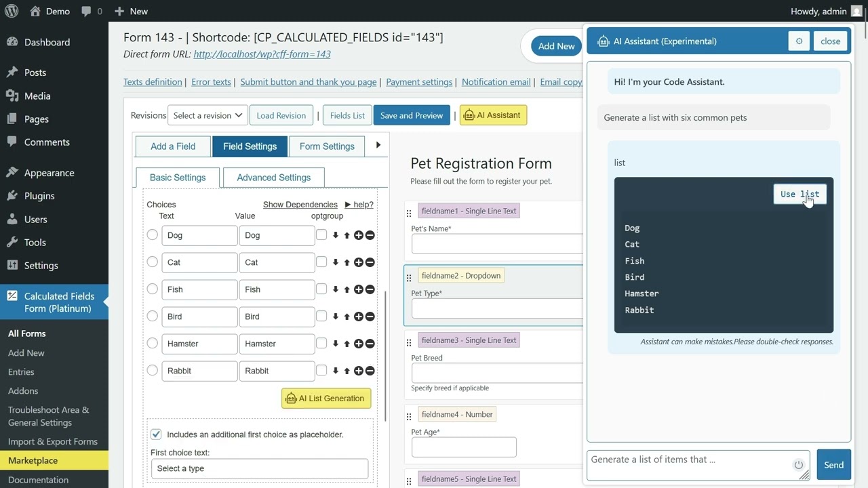Move the Bird choice down

pos(335,317)
